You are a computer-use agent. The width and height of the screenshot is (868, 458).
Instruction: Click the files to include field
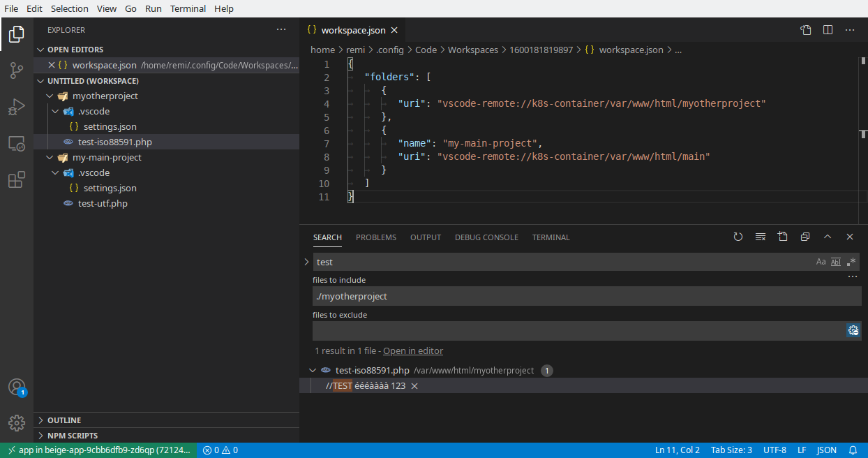point(587,296)
